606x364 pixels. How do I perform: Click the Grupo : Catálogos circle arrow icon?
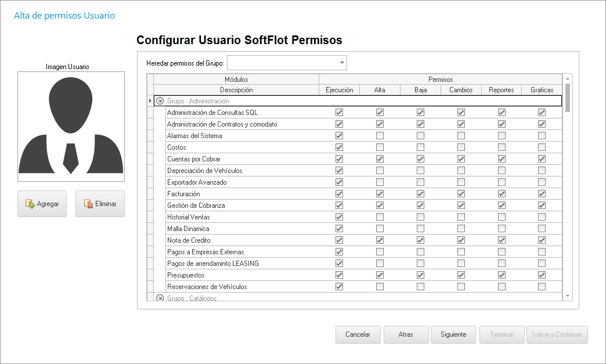coord(160,298)
